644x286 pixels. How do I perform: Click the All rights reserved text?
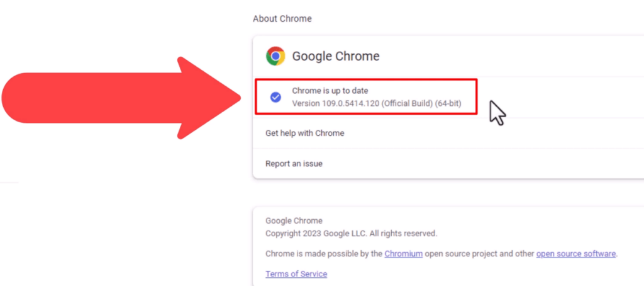click(403, 234)
